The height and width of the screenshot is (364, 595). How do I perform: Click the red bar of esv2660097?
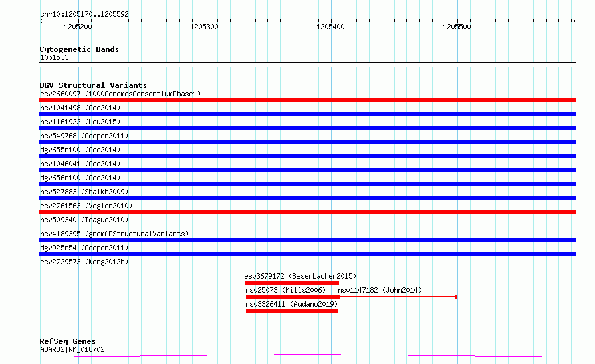click(x=308, y=100)
